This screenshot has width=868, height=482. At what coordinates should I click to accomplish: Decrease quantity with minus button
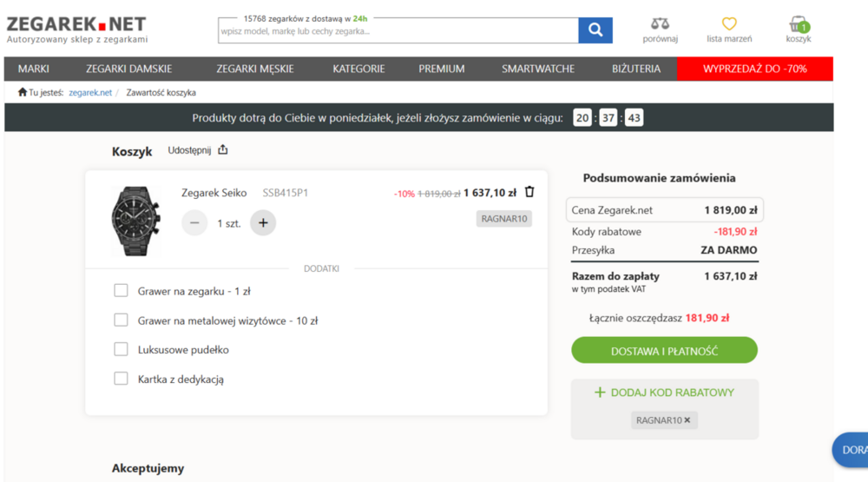point(194,223)
